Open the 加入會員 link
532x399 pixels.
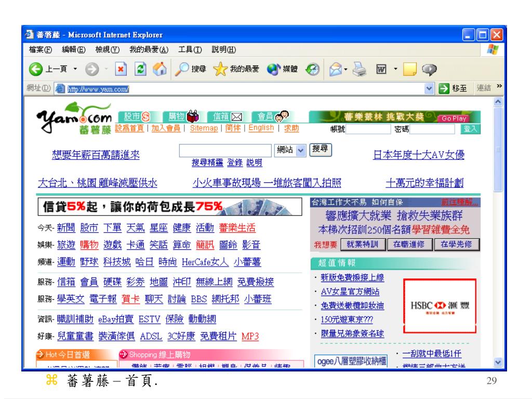pos(166,128)
